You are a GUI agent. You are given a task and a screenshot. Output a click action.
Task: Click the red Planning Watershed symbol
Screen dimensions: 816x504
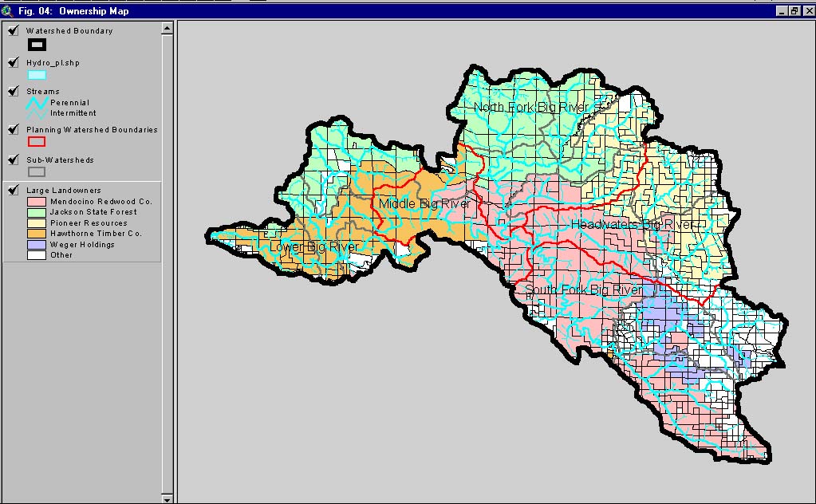click(x=37, y=141)
